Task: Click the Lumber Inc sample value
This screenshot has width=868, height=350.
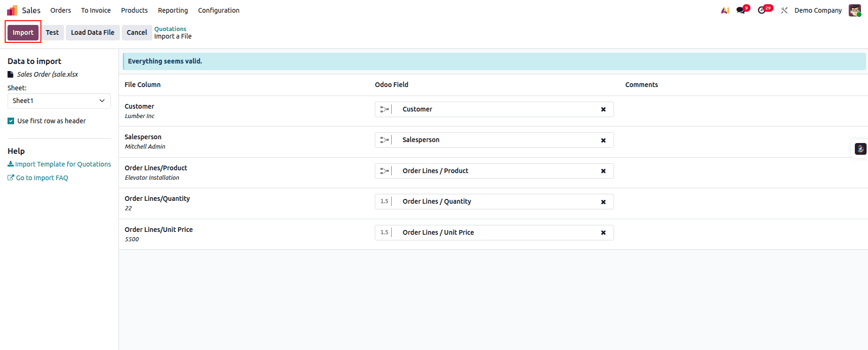Action: pyautogui.click(x=140, y=116)
